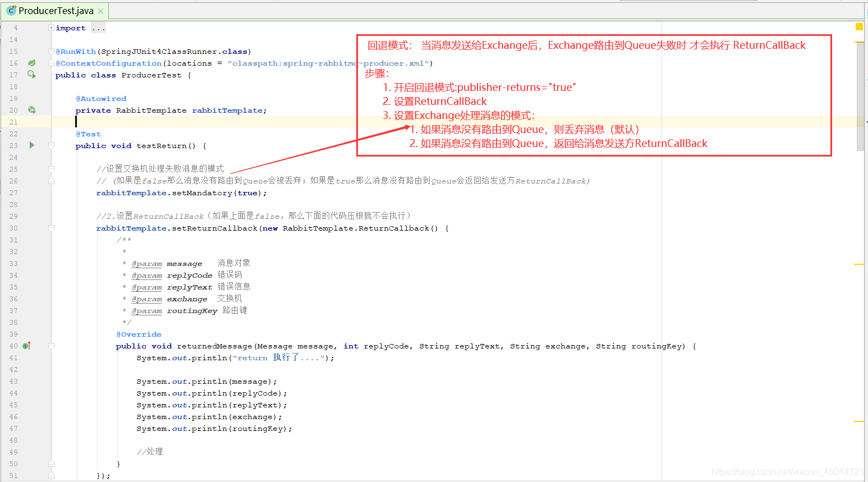The height and width of the screenshot is (482, 868).
Task: Click the folded import ellipsis placeholder
Action: click(98, 28)
